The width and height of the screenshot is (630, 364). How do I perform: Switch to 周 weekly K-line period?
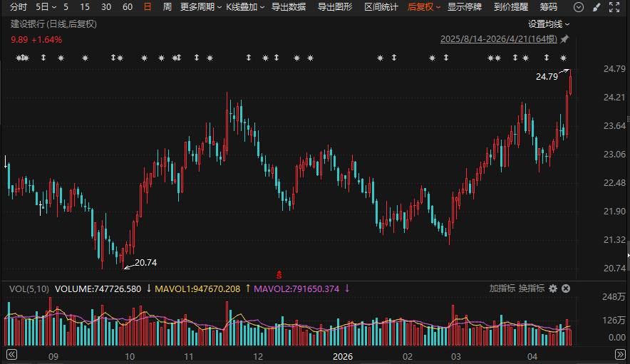(x=167, y=7)
